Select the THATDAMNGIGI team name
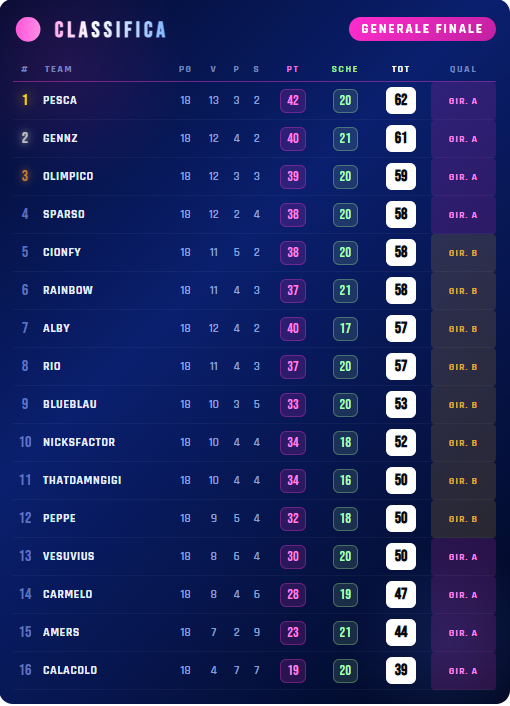The width and height of the screenshot is (510, 706). [82, 480]
